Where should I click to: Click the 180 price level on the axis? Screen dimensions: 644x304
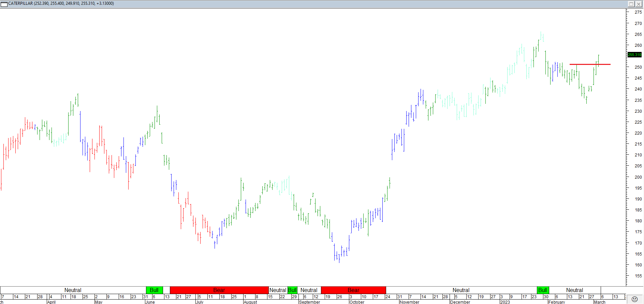click(x=638, y=221)
